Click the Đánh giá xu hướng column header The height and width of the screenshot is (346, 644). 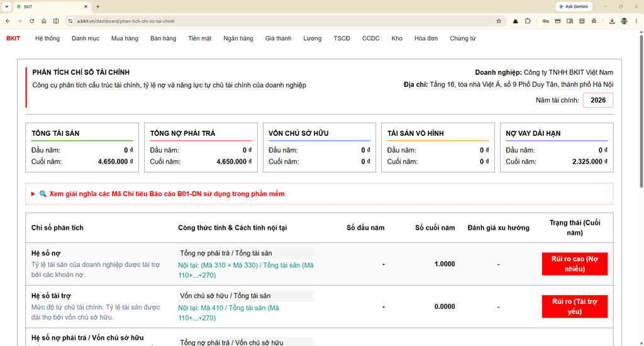tap(498, 228)
